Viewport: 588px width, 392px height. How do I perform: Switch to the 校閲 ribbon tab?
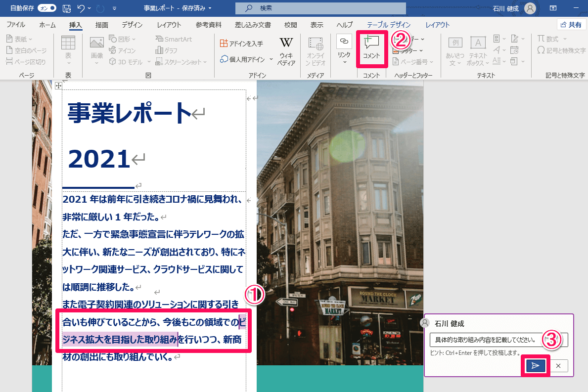tap(291, 25)
